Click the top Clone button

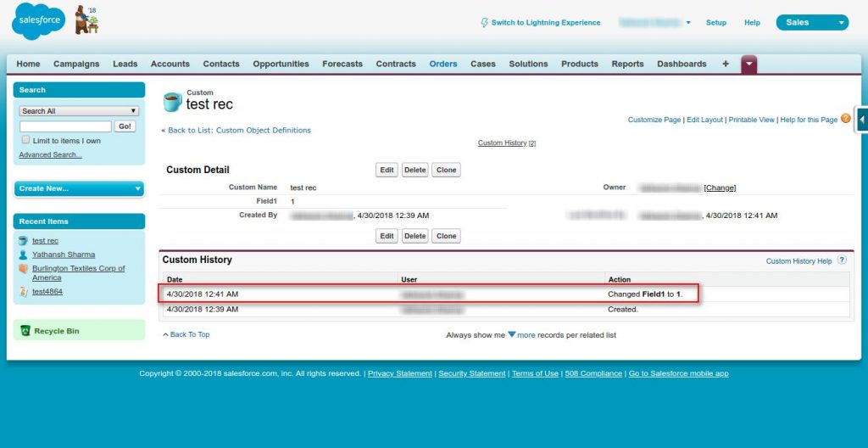click(446, 170)
